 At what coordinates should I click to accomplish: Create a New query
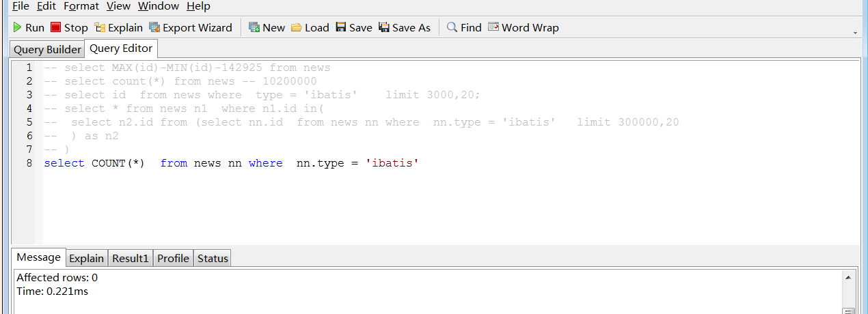click(267, 28)
